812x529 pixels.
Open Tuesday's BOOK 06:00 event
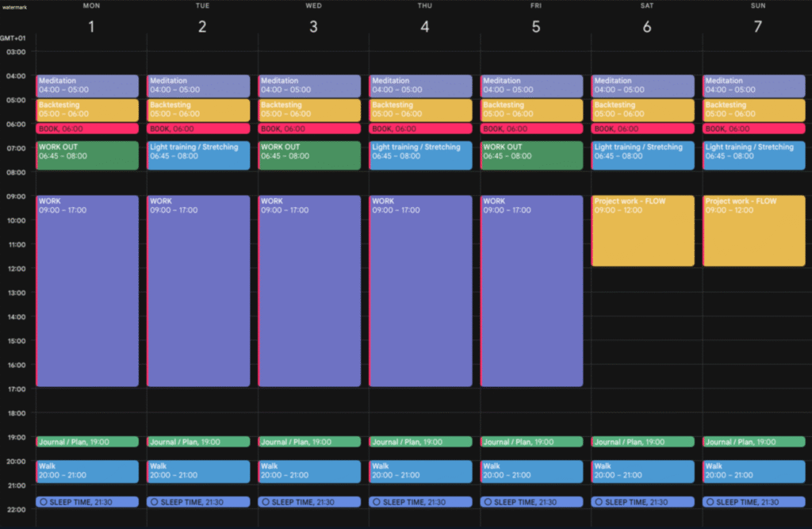198,128
